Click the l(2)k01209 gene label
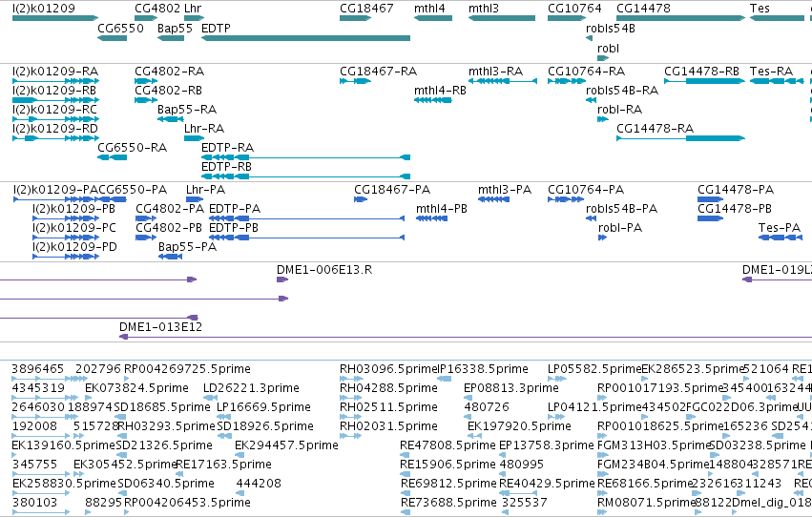 44,9
